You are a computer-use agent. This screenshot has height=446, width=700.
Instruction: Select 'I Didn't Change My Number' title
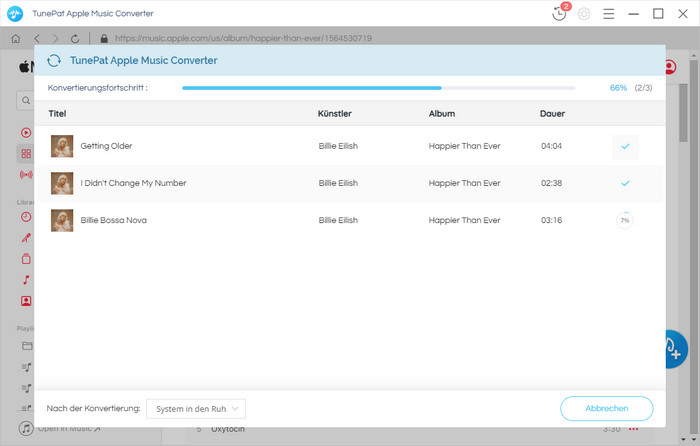(x=133, y=183)
